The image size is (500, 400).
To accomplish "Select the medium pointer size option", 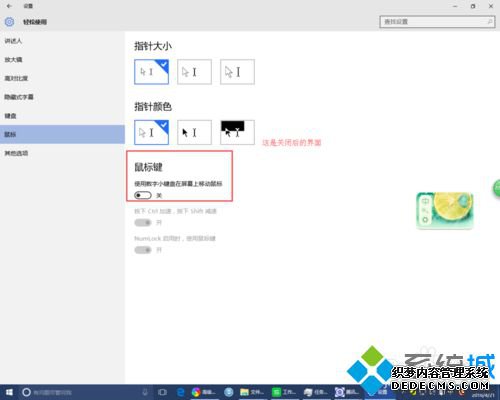I will click(x=194, y=72).
